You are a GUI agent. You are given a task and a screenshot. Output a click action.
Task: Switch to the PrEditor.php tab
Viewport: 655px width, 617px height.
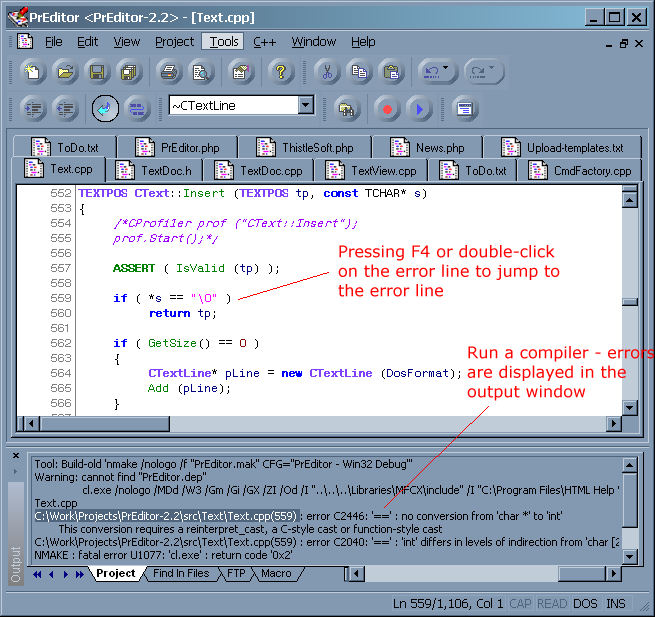point(177,147)
